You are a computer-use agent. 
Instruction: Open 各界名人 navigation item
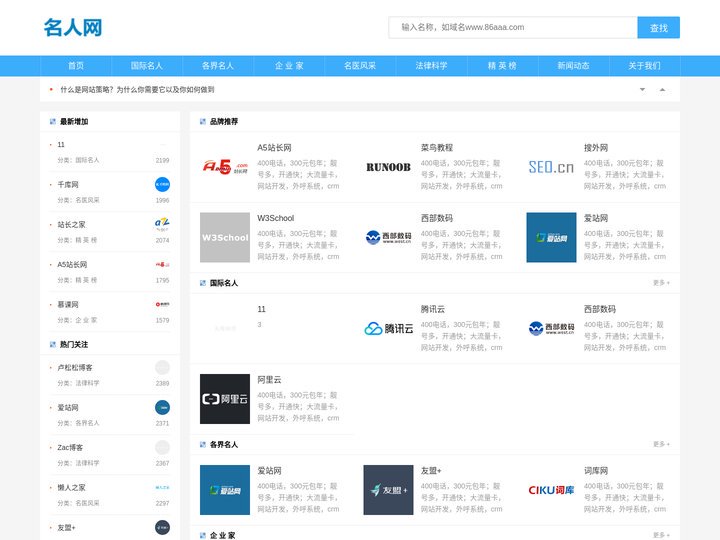tap(218, 66)
